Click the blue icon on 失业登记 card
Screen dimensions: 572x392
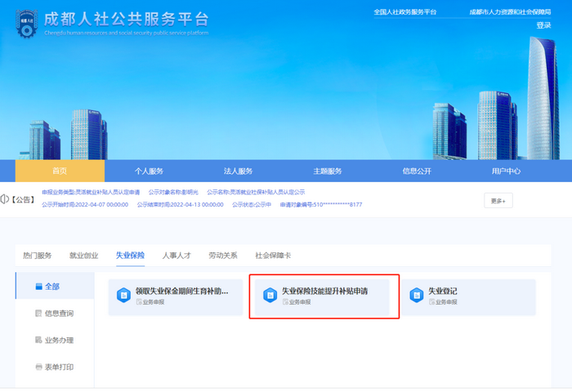(x=416, y=295)
